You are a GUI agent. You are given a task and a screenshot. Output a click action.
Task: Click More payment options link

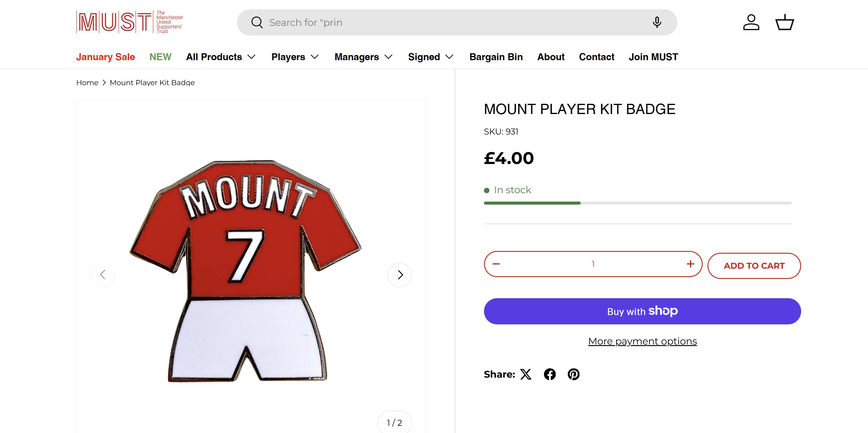[x=642, y=342]
